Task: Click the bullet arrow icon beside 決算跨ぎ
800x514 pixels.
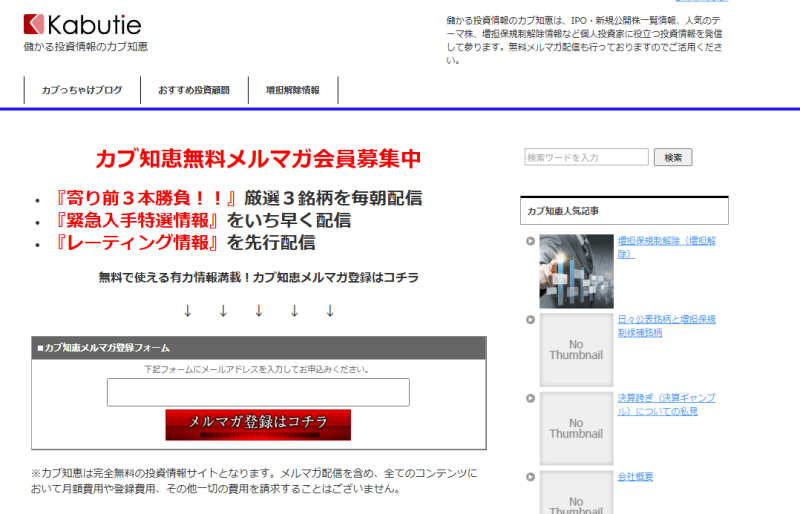Action: [x=531, y=398]
